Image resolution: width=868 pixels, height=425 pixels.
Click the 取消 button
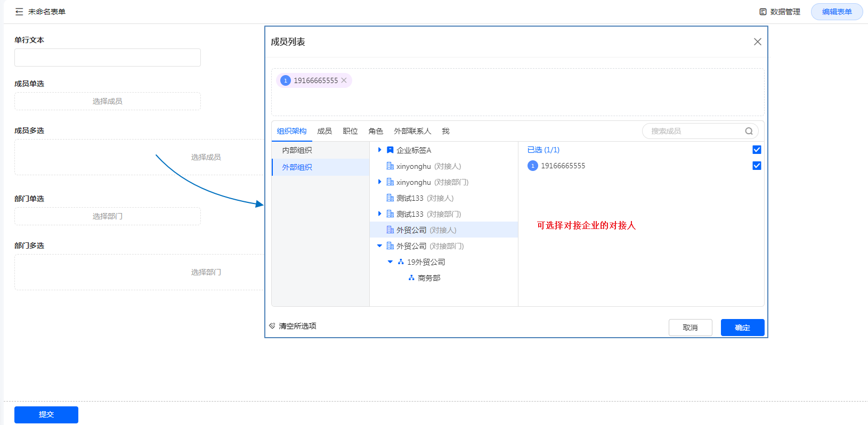tap(690, 328)
